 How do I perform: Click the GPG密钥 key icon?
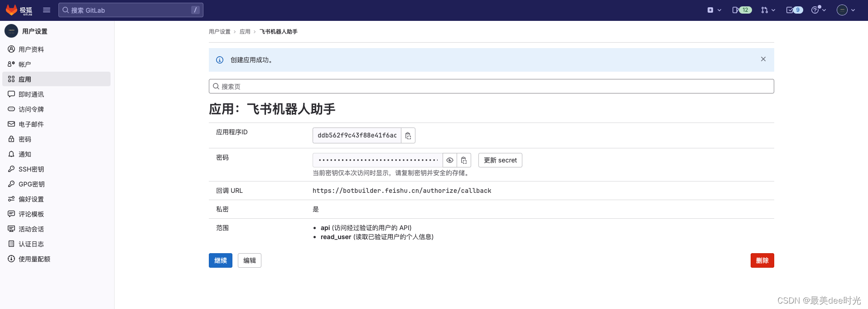click(x=11, y=184)
